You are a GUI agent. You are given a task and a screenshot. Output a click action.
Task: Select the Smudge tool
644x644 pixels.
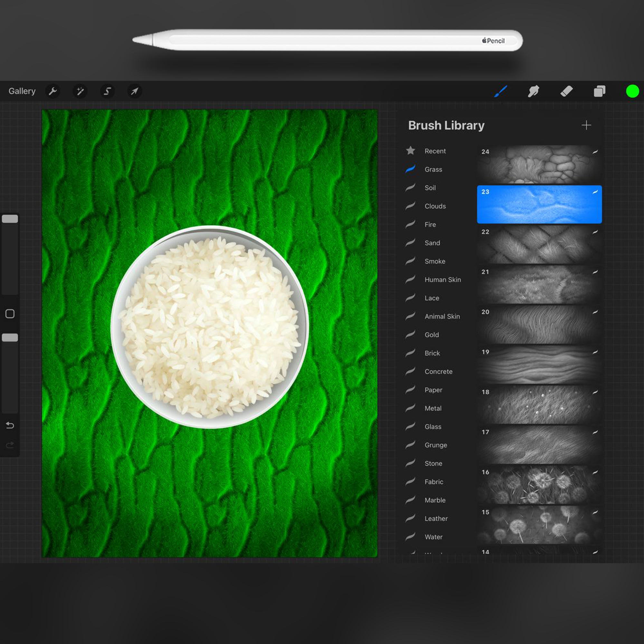point(534,91)
